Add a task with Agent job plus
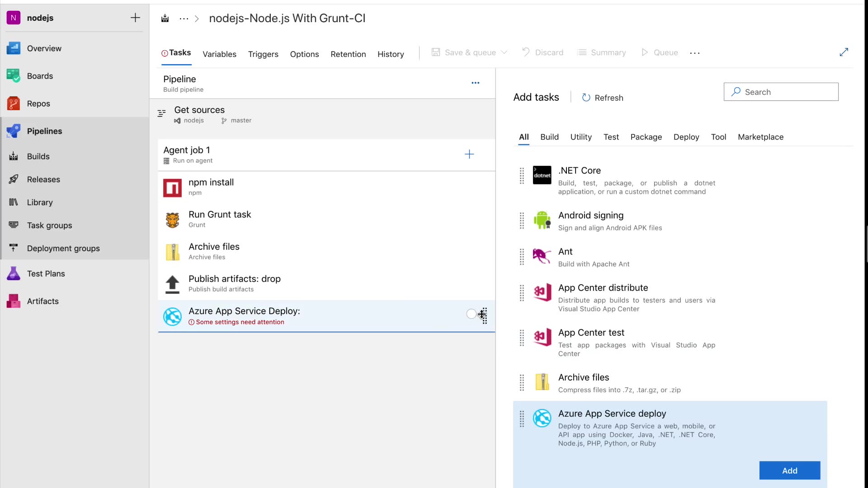868x488 pixels. [x=469, y=155]
